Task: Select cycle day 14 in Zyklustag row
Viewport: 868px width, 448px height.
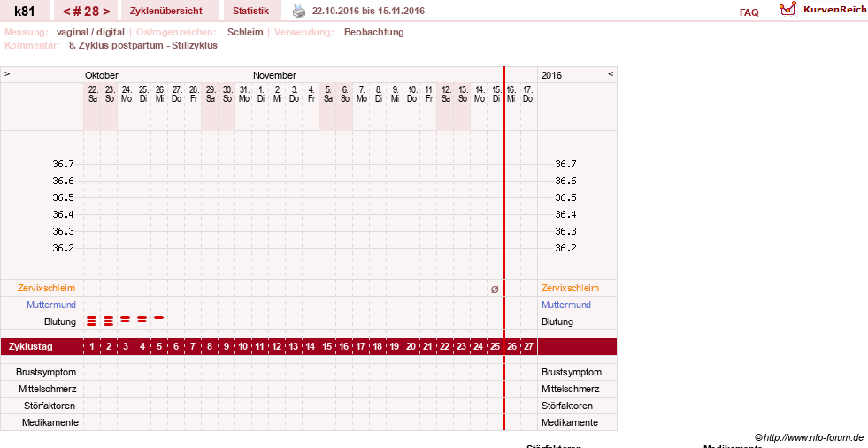Action: click(x=310, y=347)
